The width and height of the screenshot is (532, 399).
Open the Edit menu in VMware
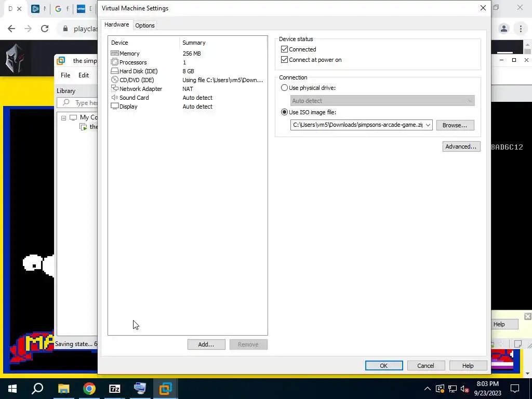pyautogui.click(x=84, y=75)
